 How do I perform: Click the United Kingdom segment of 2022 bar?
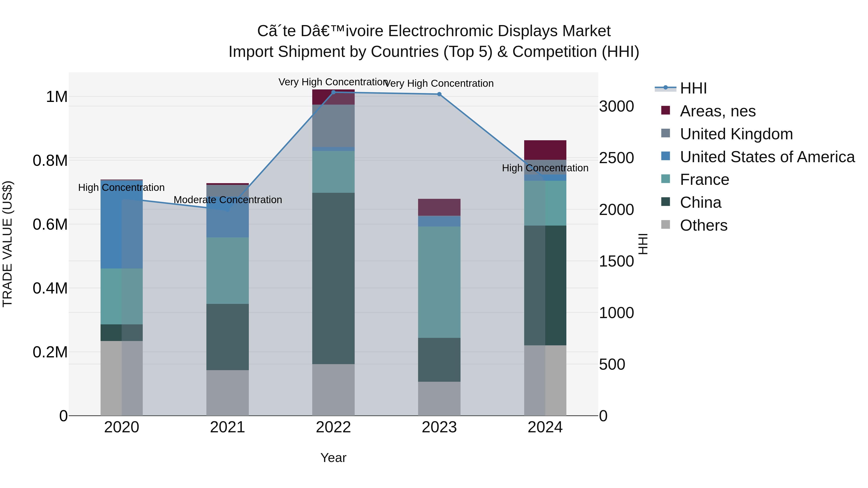pyautogui.click(x=334, y=126)
